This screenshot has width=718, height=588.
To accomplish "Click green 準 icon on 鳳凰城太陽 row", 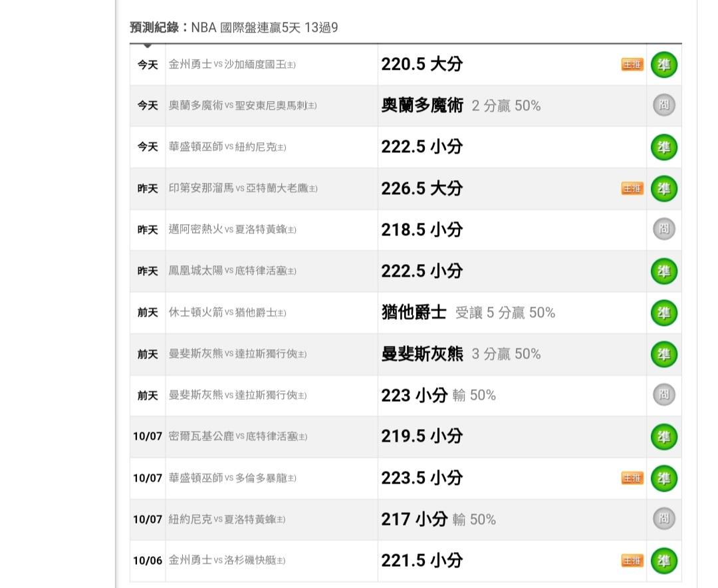I will pos(663,271).
